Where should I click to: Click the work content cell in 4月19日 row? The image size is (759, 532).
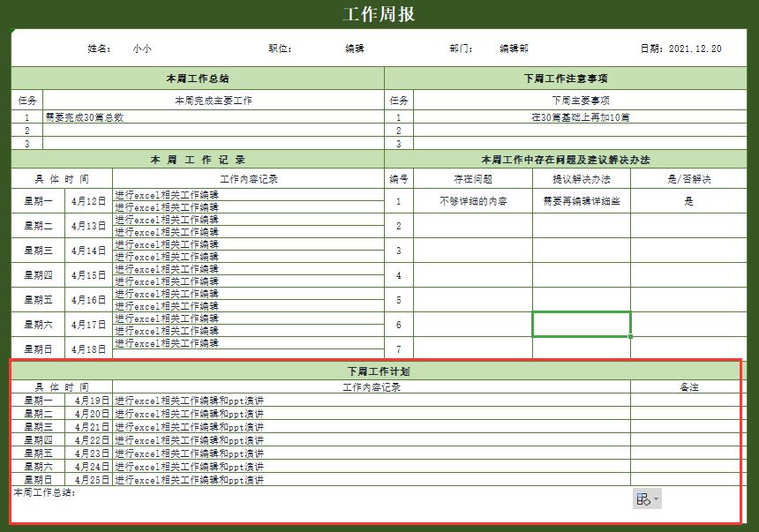pyautogui.click(x=372, y=401)
